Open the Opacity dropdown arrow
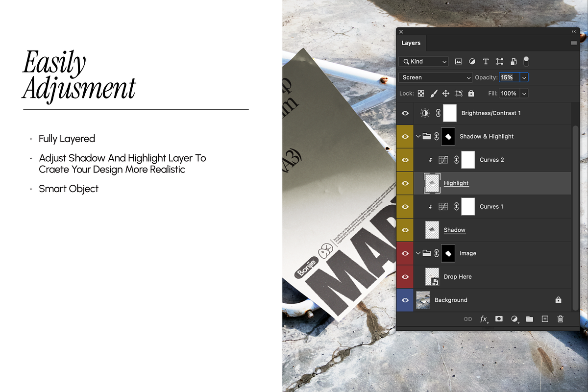The height and width of the screenshot is (392, 588). tap(524, 77)
